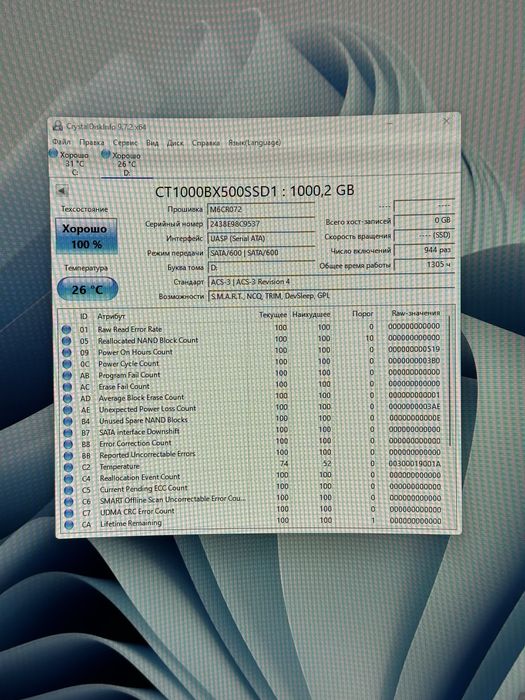Image resolution: width=525 pixels, height=700 pixels.
Task: Open the Сервис menu
Action: (x=125, y=142)
